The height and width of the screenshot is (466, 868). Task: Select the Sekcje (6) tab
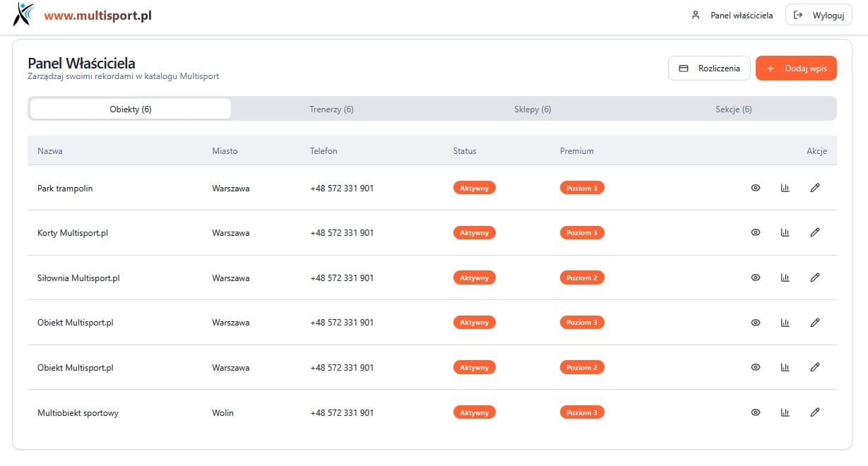click(x=733, y=109)
